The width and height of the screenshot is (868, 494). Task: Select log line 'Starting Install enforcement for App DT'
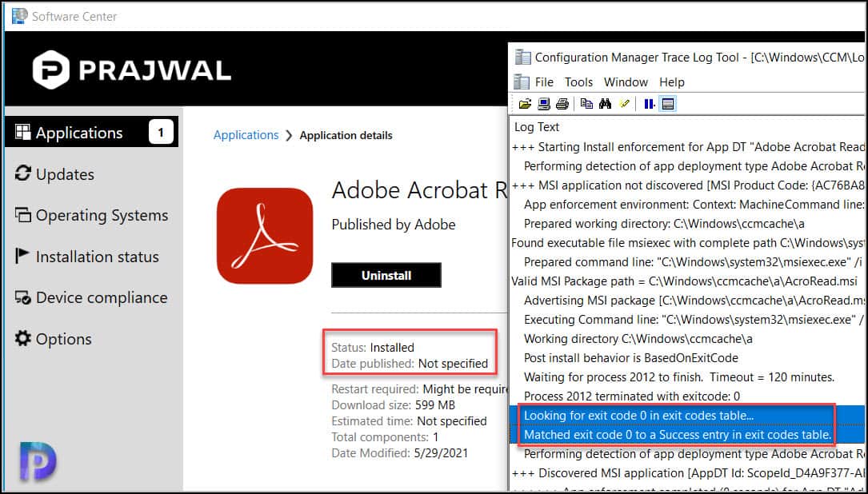[687, 147]
